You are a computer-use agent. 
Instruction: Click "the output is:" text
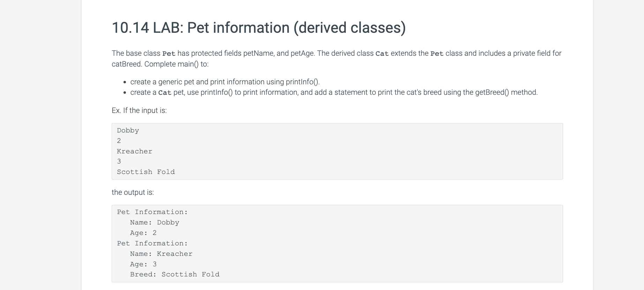coord(133,192)
